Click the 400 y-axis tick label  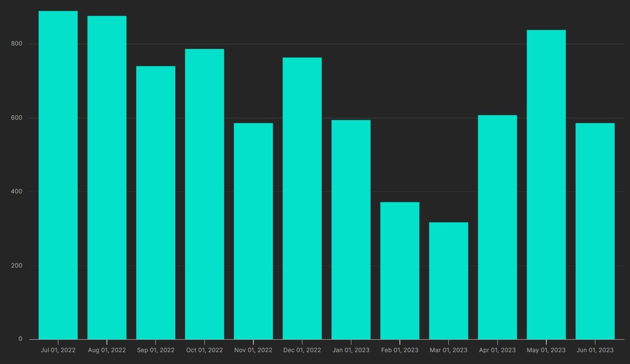[x=17, y=192]
